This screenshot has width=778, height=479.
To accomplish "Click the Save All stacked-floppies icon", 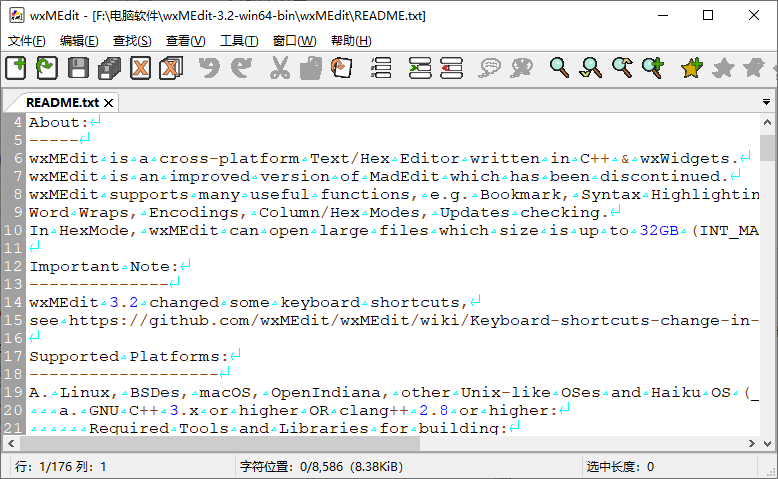I will pyautogui.click(x=109, y=68).
